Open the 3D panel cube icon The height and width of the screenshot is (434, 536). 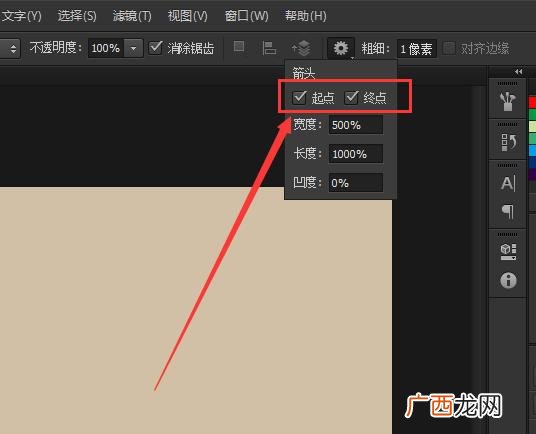coord(508,252)
